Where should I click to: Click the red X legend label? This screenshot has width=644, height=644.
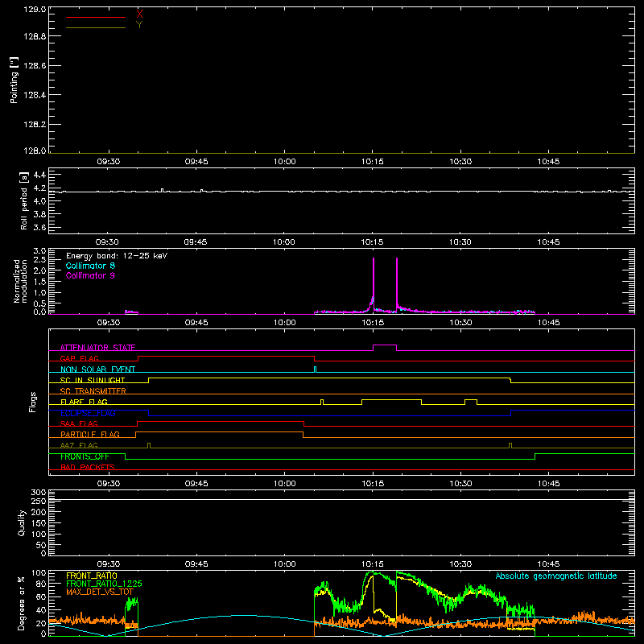pyautogui.click(x=139, y=14)
